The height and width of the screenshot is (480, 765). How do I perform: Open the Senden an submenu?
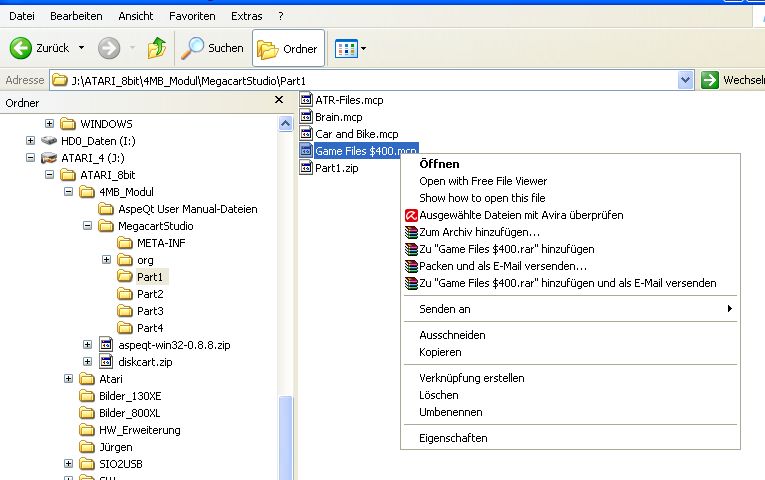pyautogui.click(x=570, y=309)
